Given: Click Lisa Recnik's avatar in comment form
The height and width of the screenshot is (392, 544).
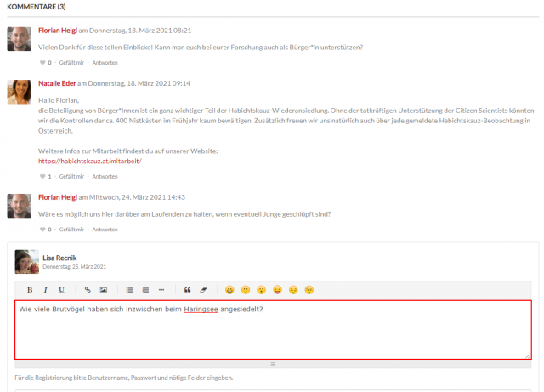Looking at the screenshot, I should point(27,262).
